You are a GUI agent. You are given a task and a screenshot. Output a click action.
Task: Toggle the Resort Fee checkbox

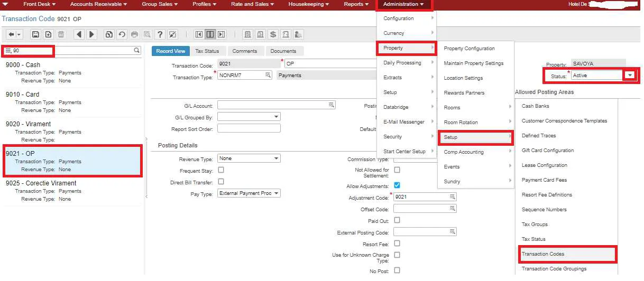pos(397,243)
